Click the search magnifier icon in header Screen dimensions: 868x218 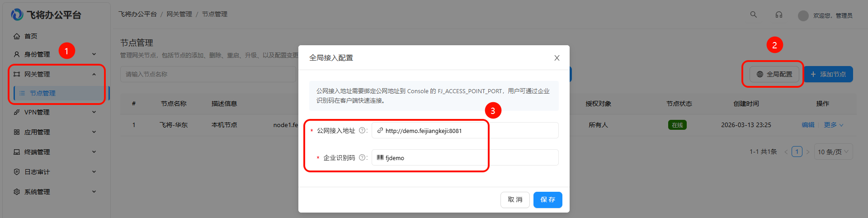753,14
